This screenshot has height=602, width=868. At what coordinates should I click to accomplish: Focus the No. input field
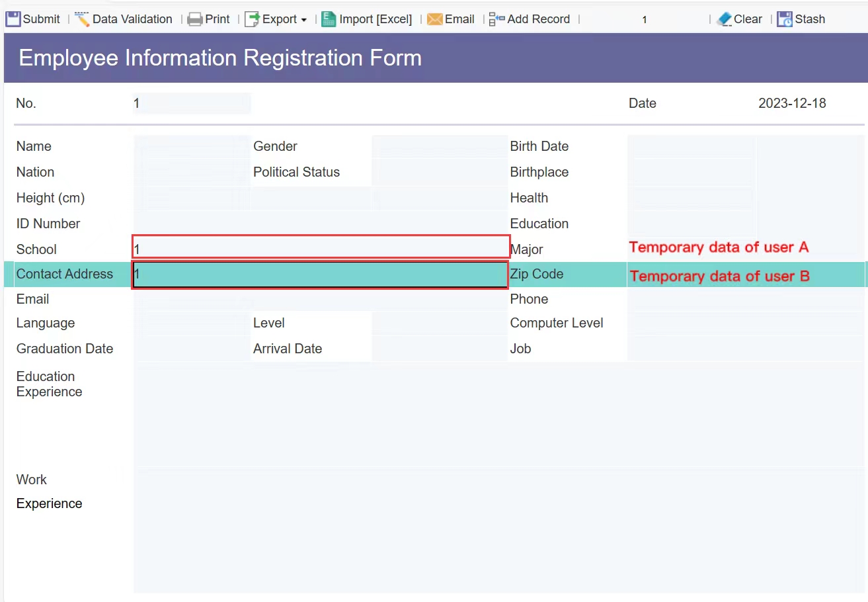(192, 103)
